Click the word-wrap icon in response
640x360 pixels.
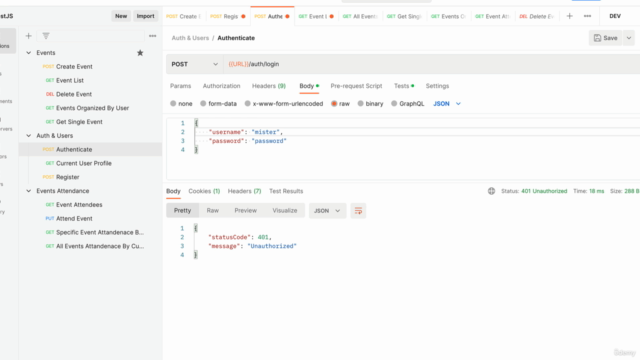[x=358, y=211]
